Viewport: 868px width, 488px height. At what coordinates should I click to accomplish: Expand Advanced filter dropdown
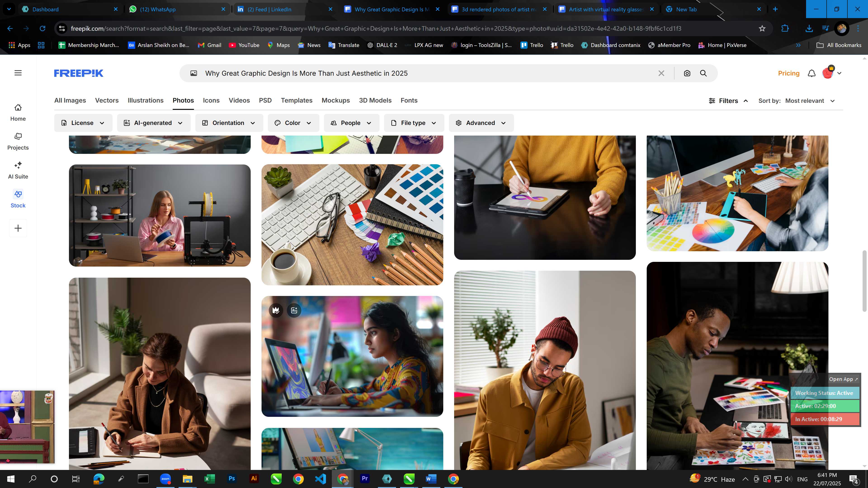[x=481, y=123]
